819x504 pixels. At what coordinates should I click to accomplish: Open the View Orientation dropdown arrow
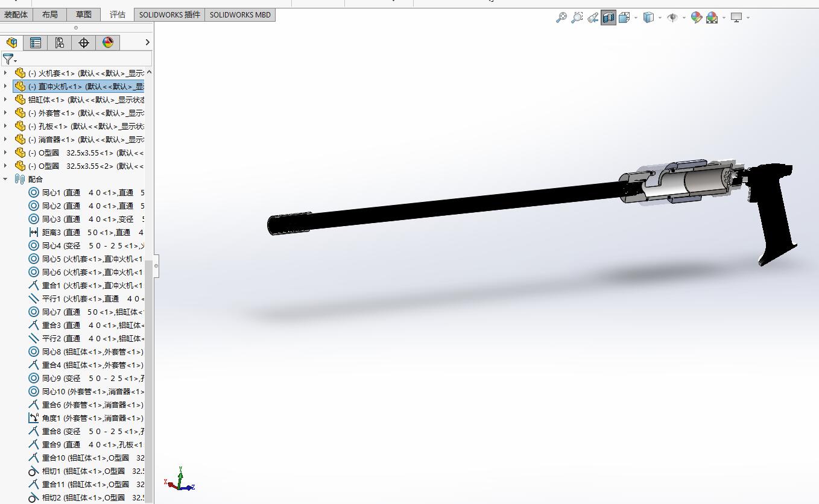[x=636, y=18]
